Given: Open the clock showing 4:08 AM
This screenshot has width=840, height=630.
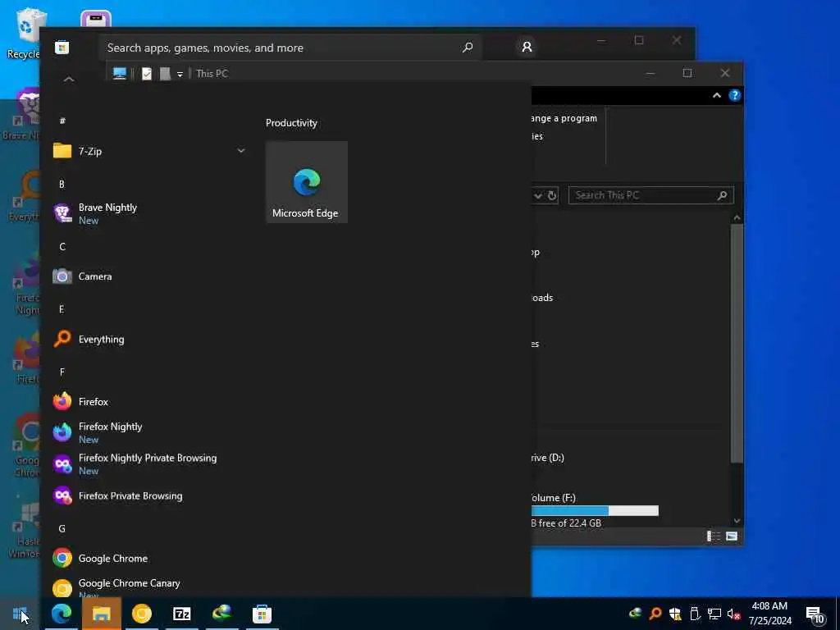Looking at the screenshot, I should pos(769,614).
